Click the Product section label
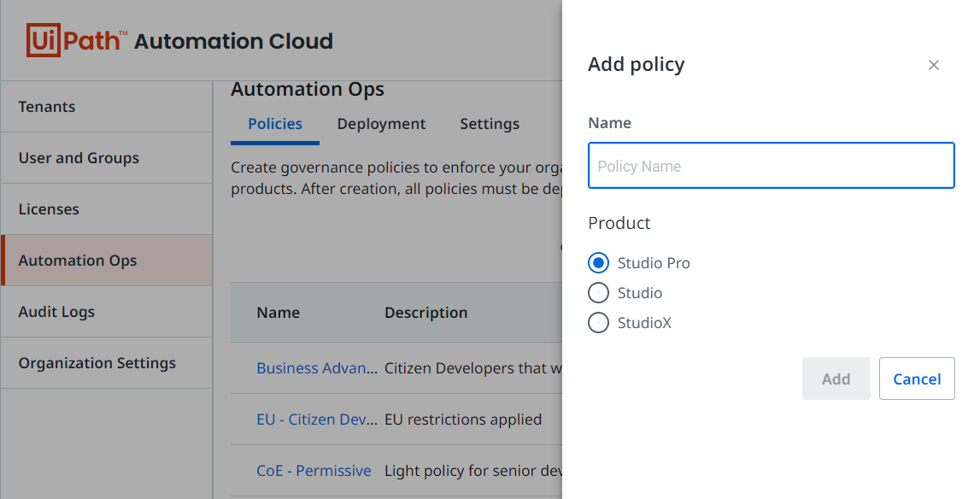Image resolution: width=980 pixels, height=499 pixels. [619, 223]
